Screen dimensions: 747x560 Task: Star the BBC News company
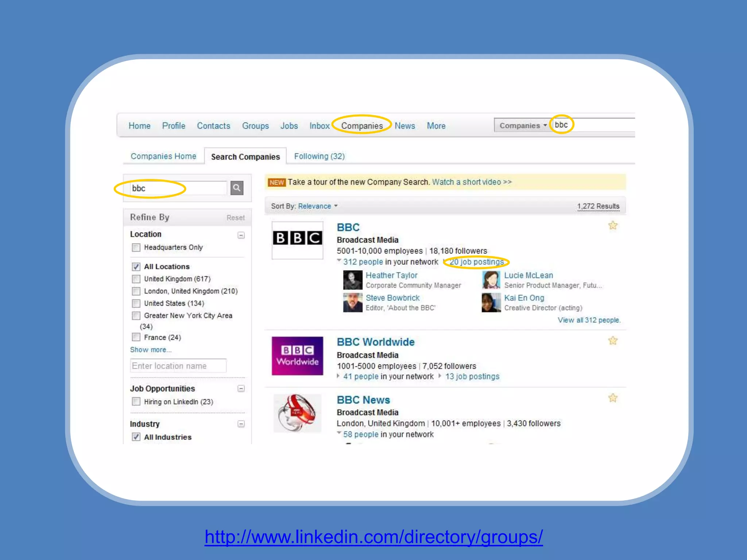tap(613, 398)
